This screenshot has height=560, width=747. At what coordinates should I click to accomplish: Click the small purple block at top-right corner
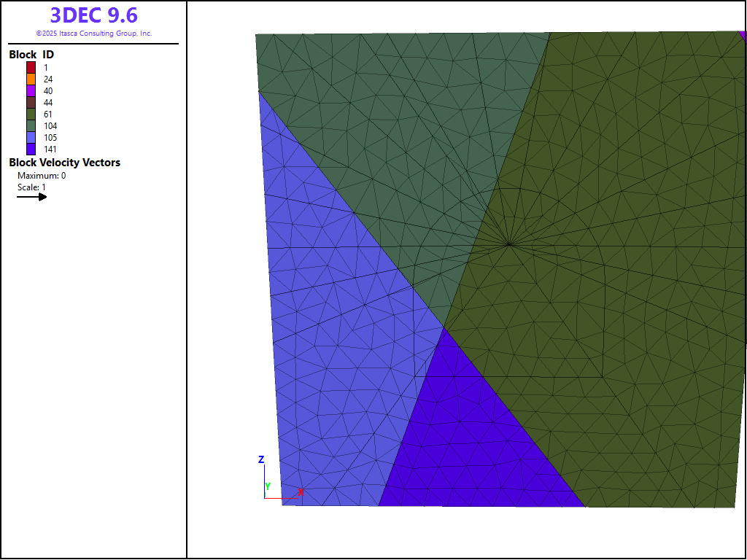743,35
